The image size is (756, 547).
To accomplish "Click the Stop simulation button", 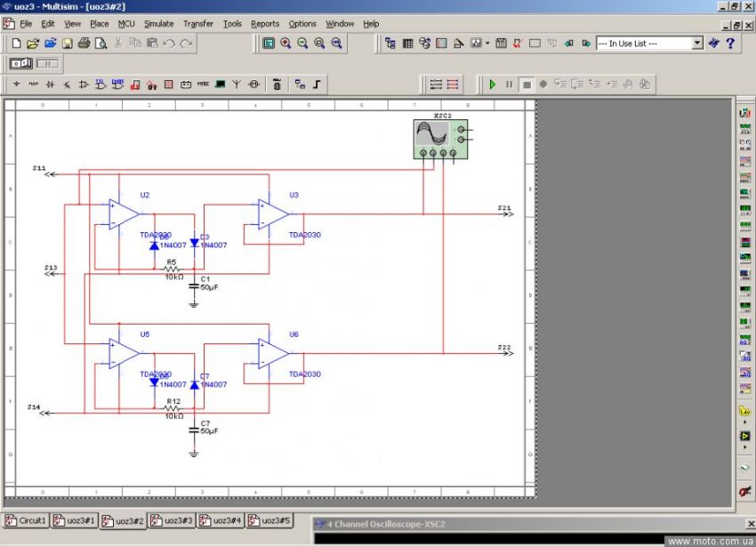I will [x=527, y=84].
